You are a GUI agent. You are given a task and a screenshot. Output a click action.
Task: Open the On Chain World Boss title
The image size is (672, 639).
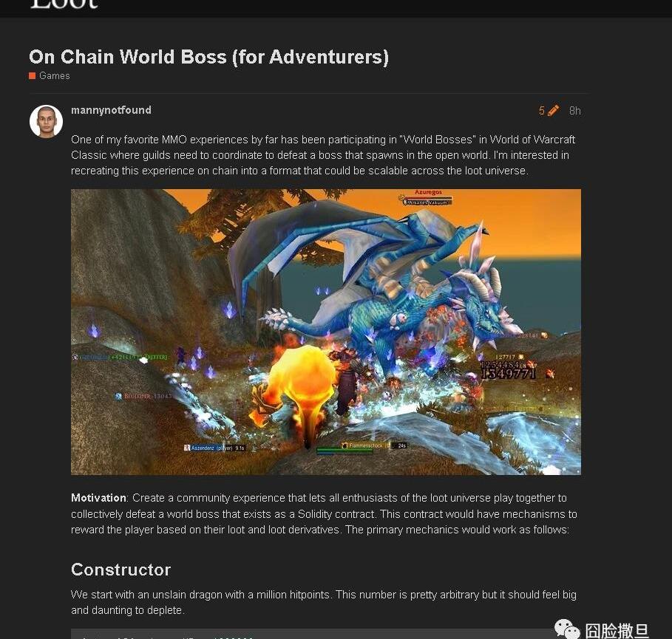pos(208,57)
